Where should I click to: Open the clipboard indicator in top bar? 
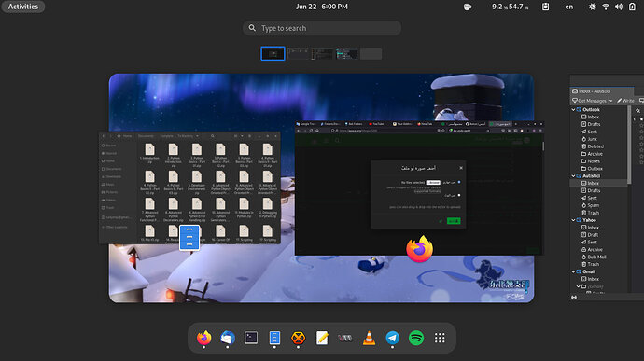pos(545,7)
